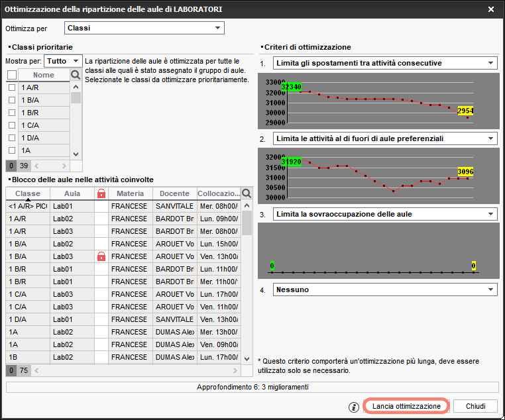Click the red padlock column header

point(101,193)
